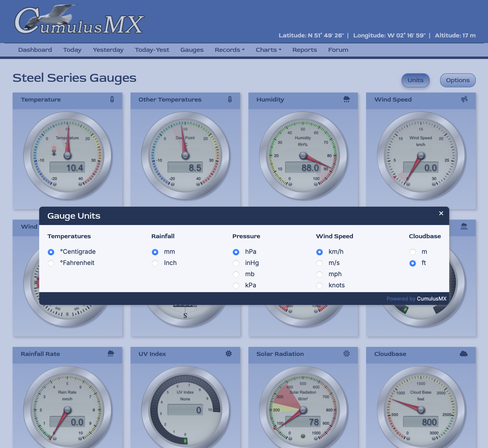Close the Gauge Units dialog
The image size is (488, 448).
441,213
